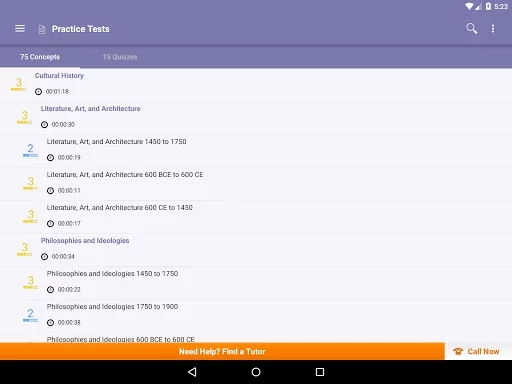512x384 pixels.
Task: Tap the Android recent apps square
Action: tap(320, 372)
